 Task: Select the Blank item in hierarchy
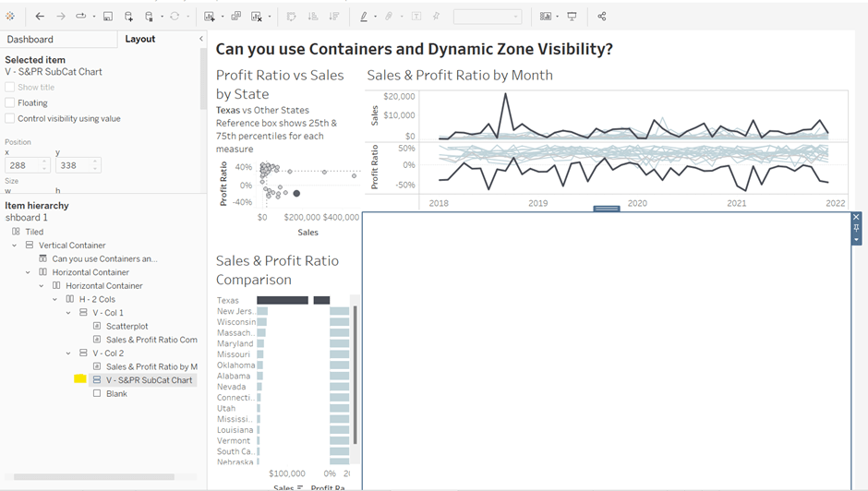116,393
